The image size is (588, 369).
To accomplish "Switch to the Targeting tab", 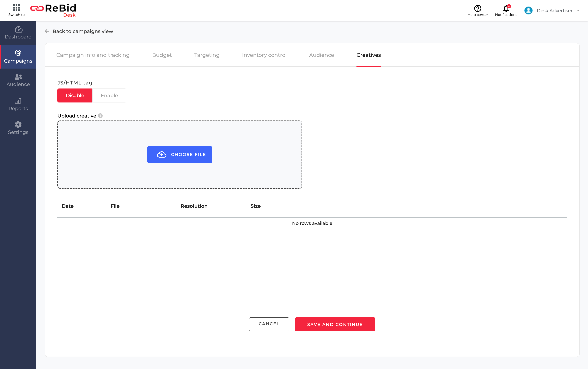I will coord(207,55).
